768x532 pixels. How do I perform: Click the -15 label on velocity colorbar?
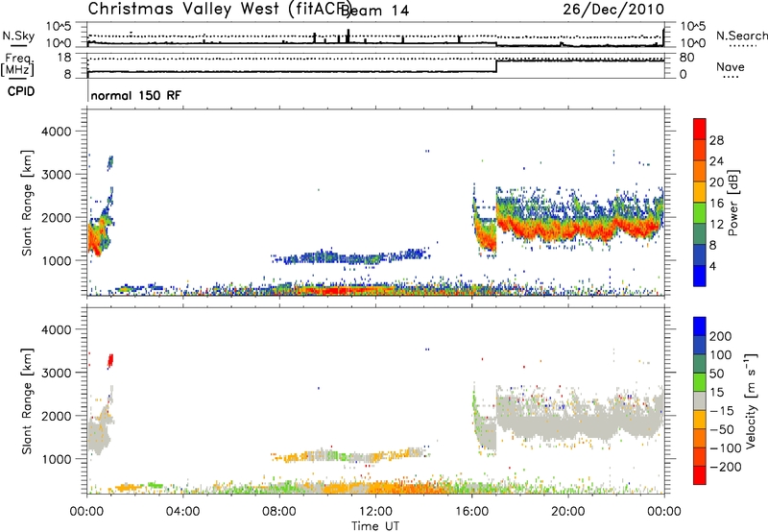[722, 411]
